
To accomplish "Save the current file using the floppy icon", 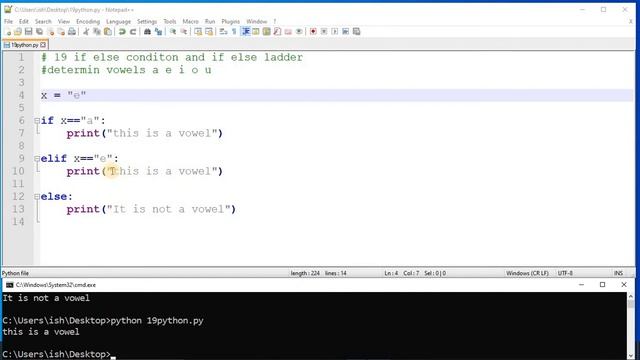I will pyautogui.click(x=29, y=32).
